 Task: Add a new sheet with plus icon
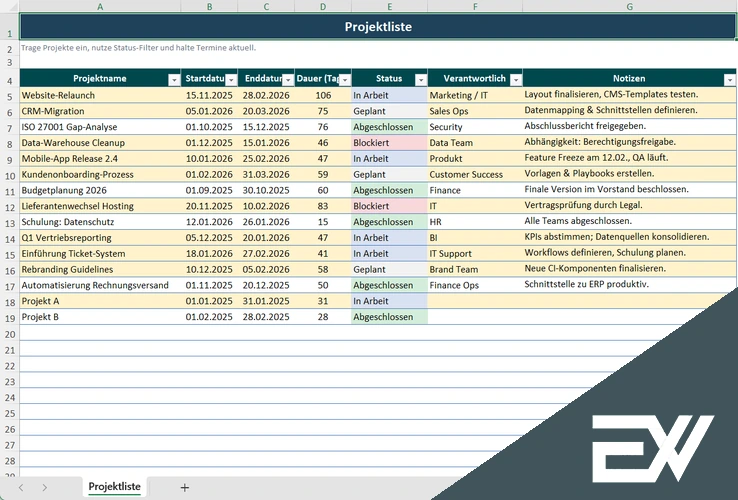tap(184, 487)
